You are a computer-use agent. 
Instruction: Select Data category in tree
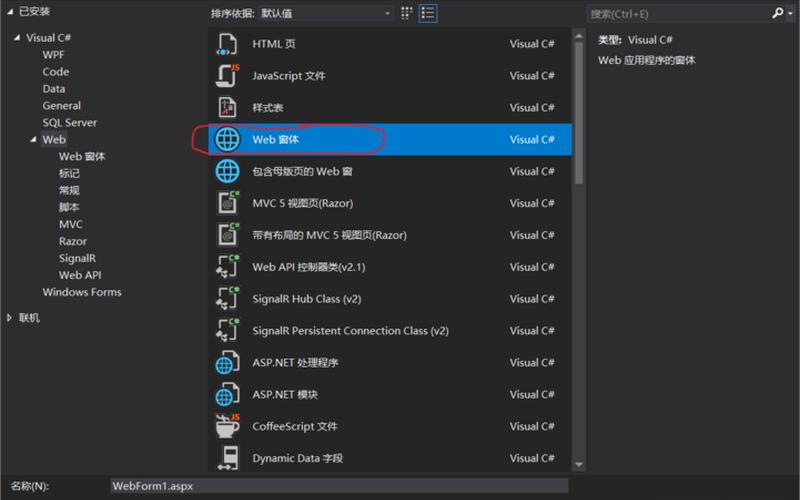[x=54, y=89]
